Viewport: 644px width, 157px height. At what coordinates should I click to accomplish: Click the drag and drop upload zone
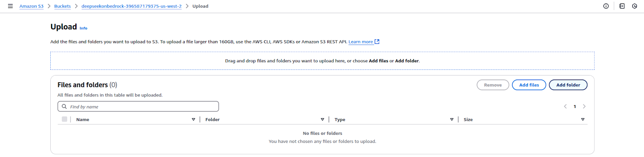tap(322, 61)
